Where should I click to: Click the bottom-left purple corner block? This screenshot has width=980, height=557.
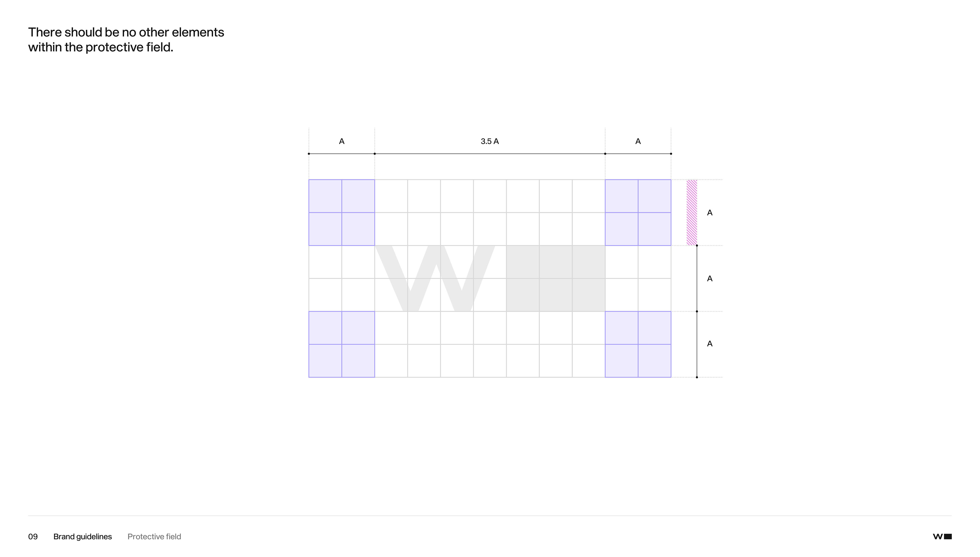point(341,344)
